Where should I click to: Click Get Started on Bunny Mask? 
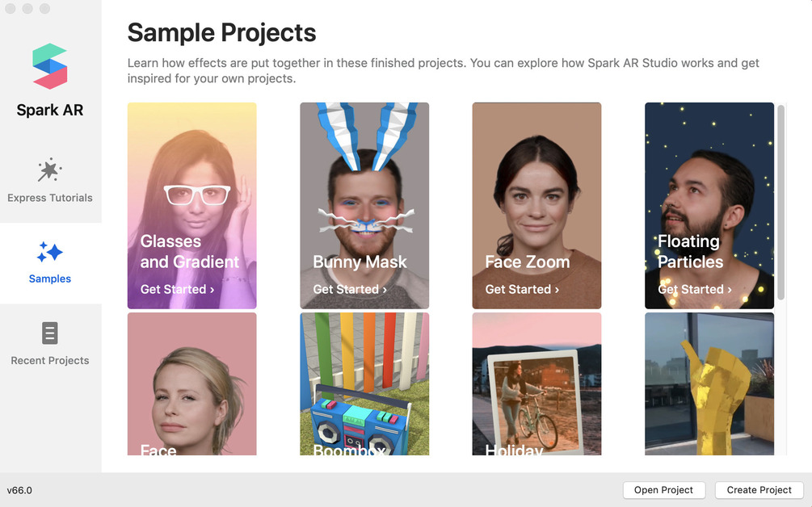click(x=350, y=289)
